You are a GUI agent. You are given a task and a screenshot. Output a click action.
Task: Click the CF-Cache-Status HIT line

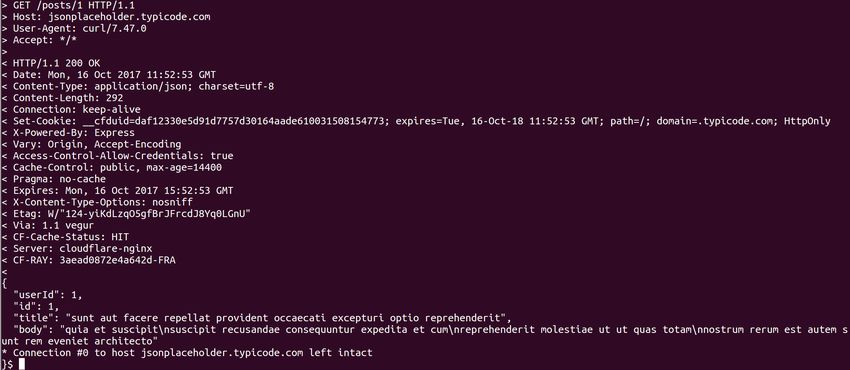[71, 237]
